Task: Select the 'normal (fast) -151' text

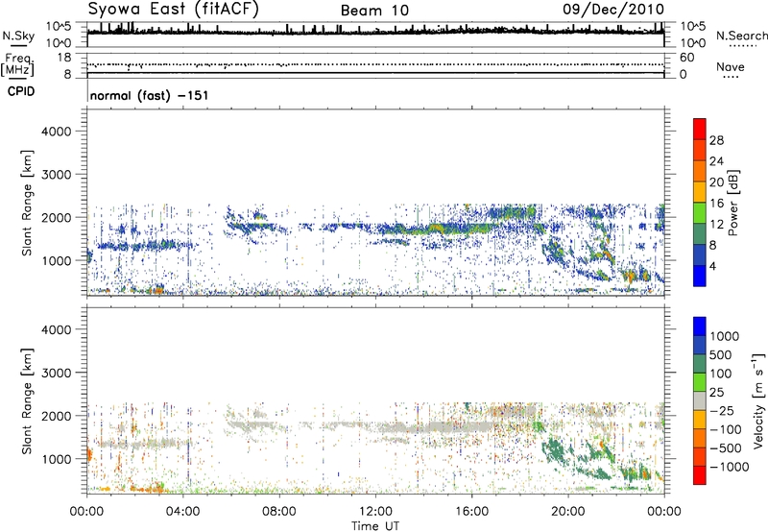Action: pyautogui.click(x=150, y=95)
